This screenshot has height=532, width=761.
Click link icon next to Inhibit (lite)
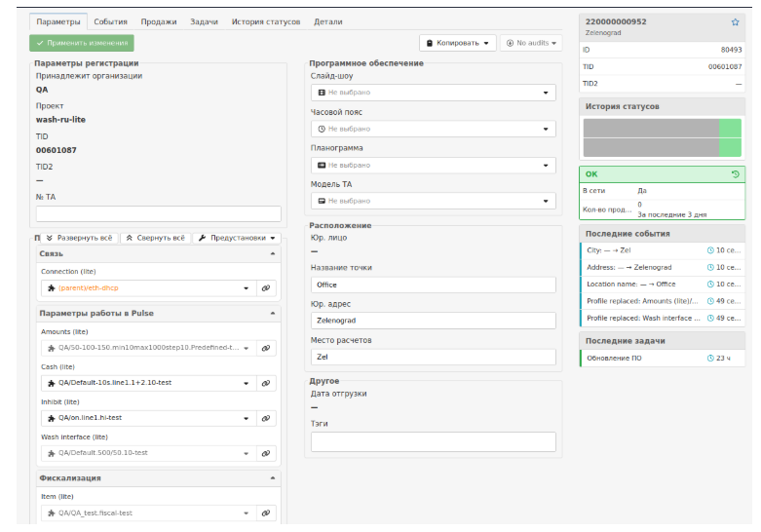pos(266,418)
